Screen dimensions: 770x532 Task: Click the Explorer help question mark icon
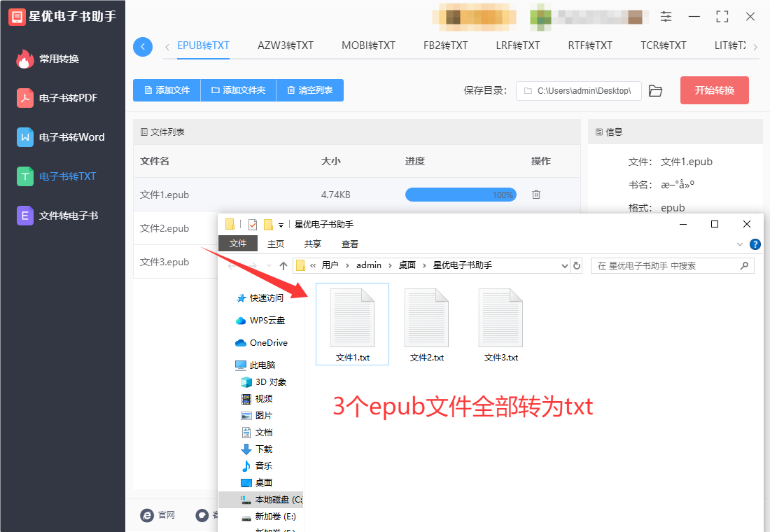(755, 244)
